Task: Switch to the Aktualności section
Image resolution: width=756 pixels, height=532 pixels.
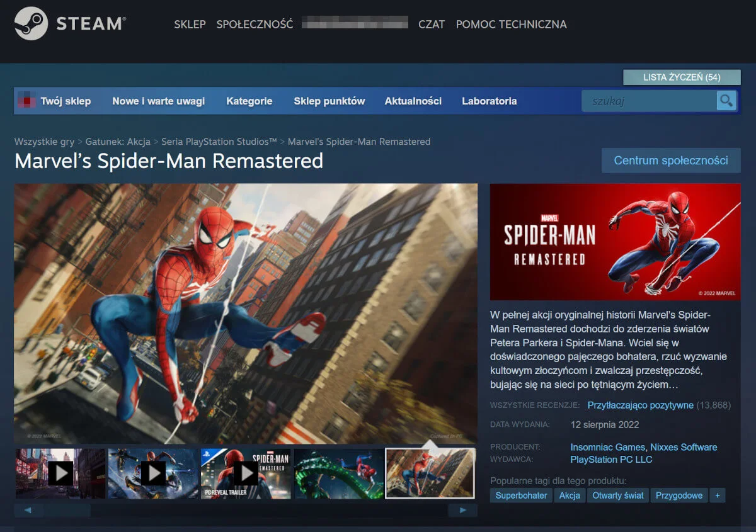Action: click(413, 101)
